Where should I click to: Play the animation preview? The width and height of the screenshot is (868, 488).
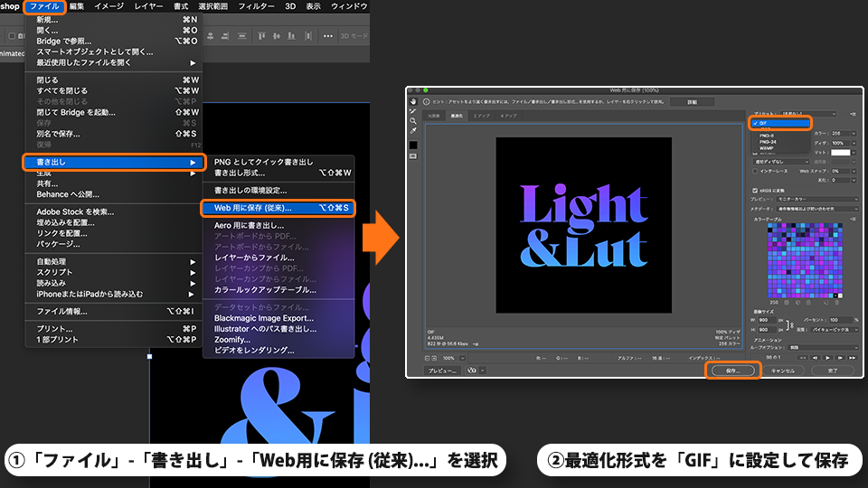click(827, 358)
